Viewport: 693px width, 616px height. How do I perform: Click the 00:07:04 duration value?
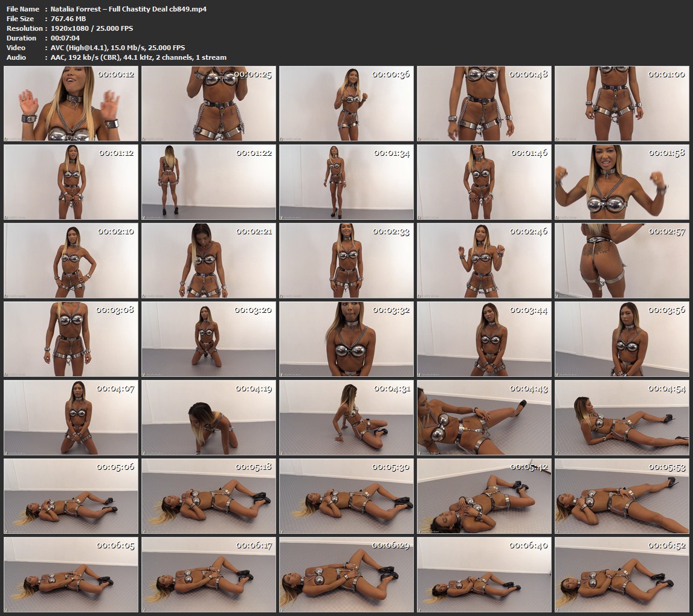[x=66, y=38]
